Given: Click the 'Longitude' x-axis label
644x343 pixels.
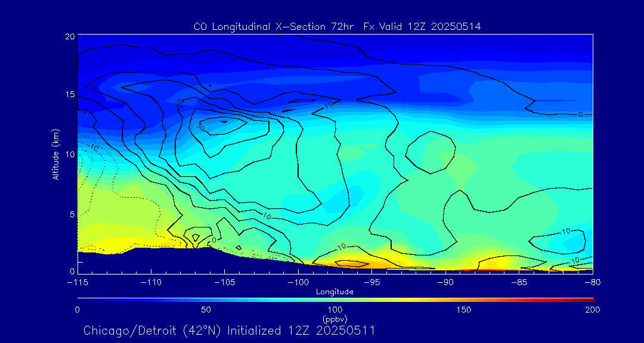Looking at the screenshot, I should pos(335,292).
